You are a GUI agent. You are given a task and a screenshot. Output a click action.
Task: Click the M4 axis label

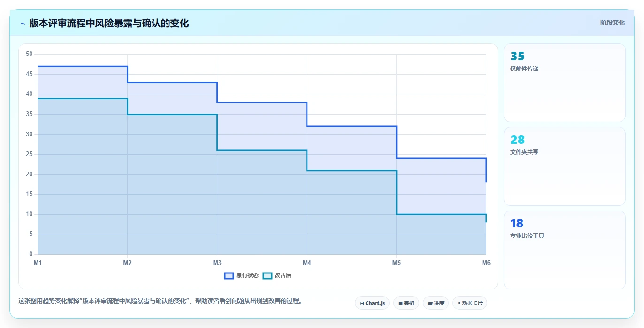[307, 263]
